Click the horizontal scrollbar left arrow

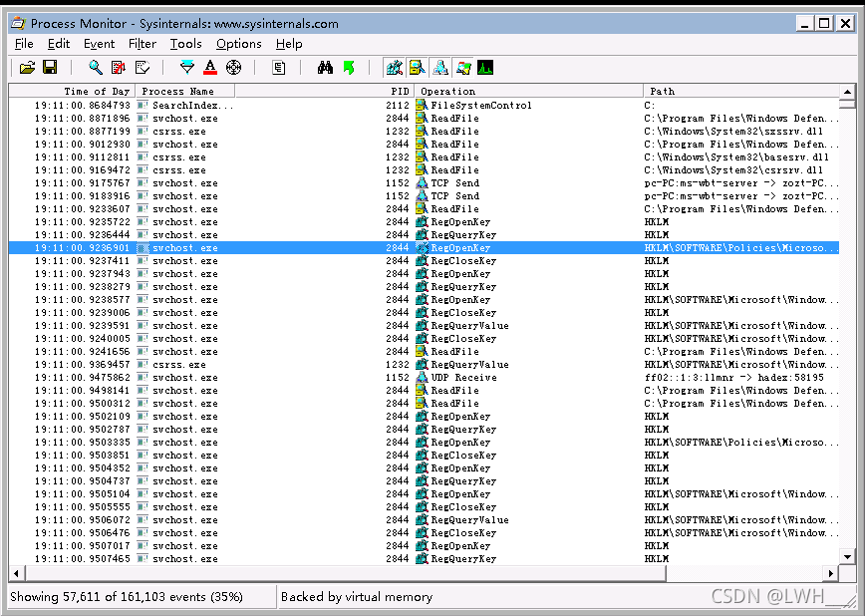tap(16, 573)
